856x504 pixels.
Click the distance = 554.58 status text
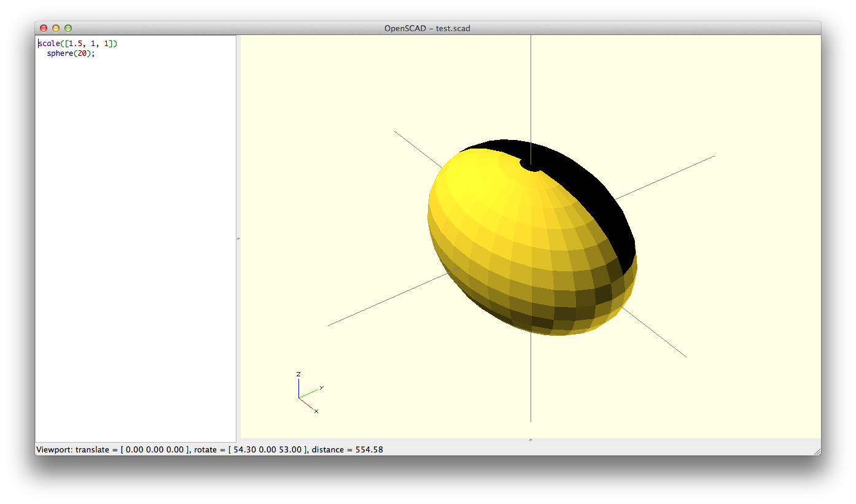347,449
